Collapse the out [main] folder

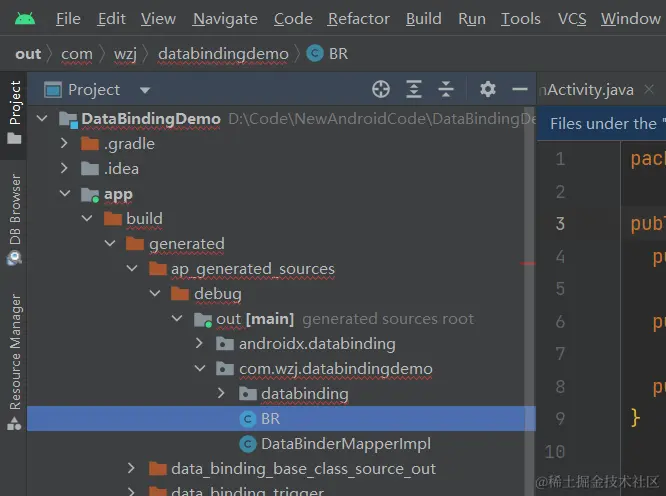[x=177, y=318]
